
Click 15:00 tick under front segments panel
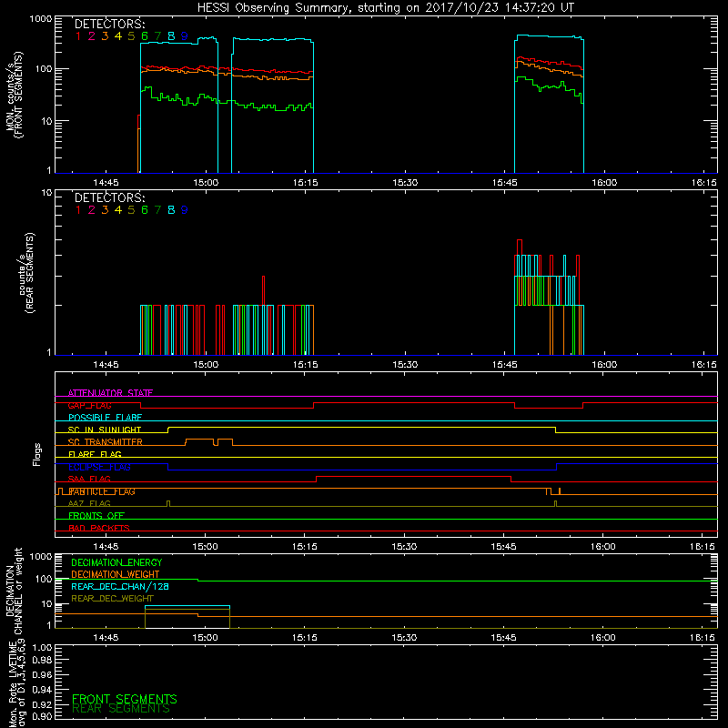206,183
